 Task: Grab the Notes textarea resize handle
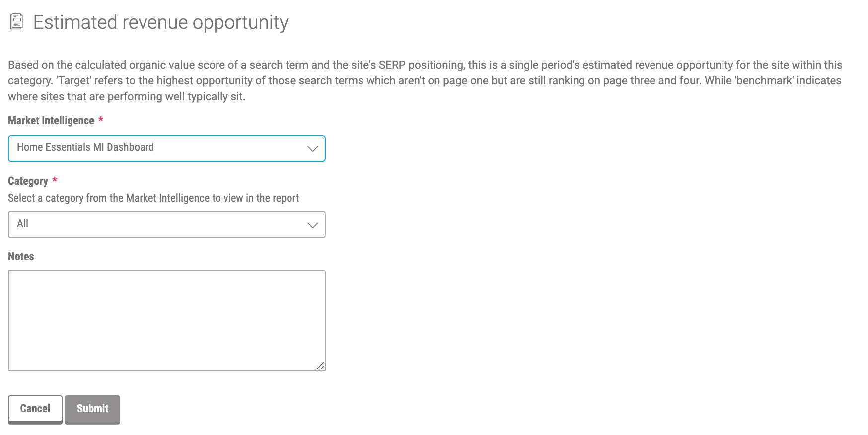click(x=320, y=366)
